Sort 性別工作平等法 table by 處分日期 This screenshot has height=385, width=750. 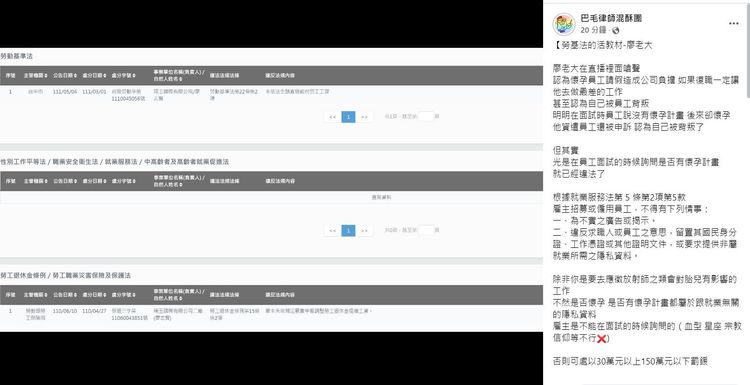click(x=94, y=181)
